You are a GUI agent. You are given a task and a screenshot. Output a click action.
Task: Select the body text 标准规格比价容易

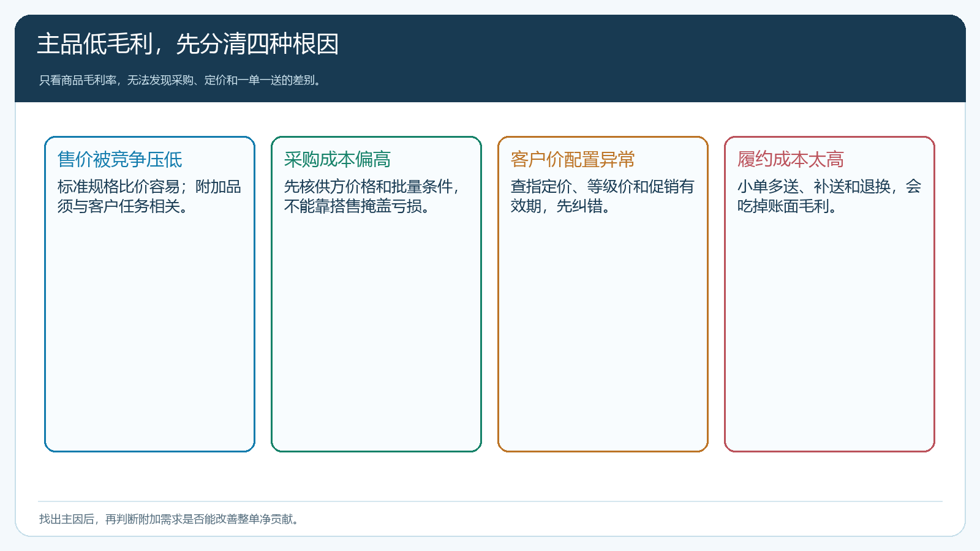pyautogui.click(x=118, y=187)
